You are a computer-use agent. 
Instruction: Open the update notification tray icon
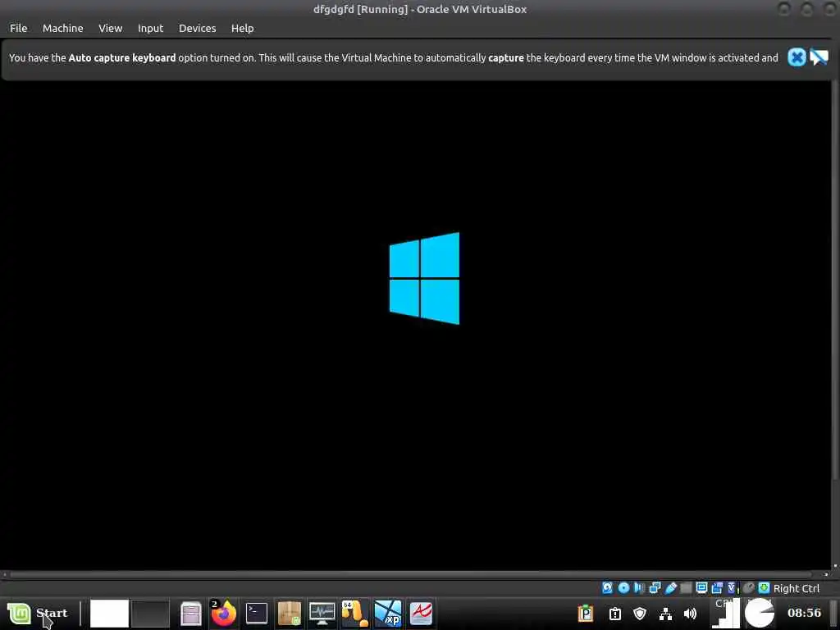point(615,614)
